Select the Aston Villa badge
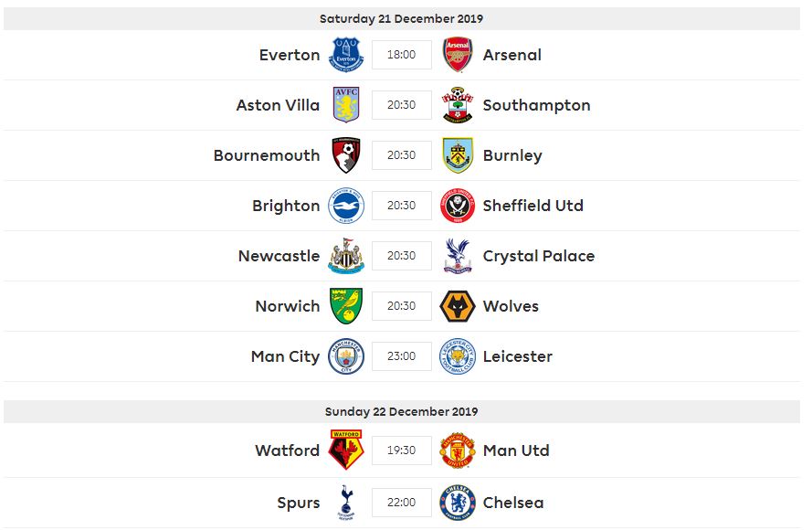The width and height of the screenshot is (812, 530). 346,105
